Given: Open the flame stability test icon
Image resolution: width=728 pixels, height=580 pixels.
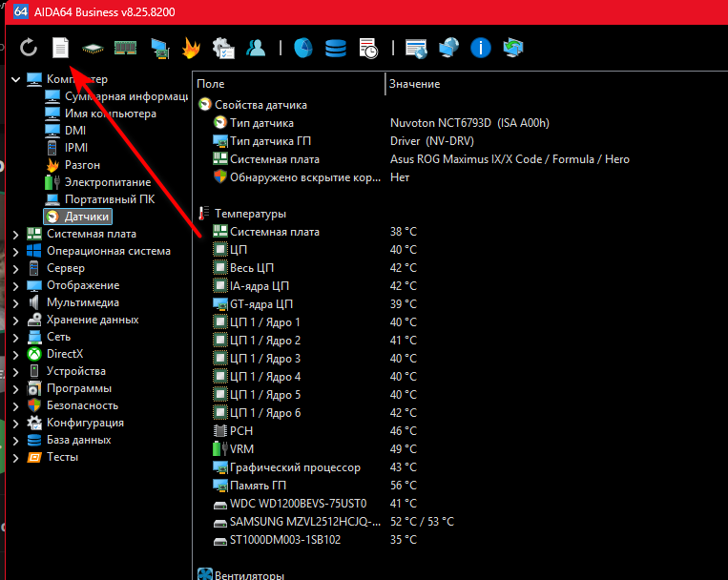Looking at the screenshot, I should (191, 47).
